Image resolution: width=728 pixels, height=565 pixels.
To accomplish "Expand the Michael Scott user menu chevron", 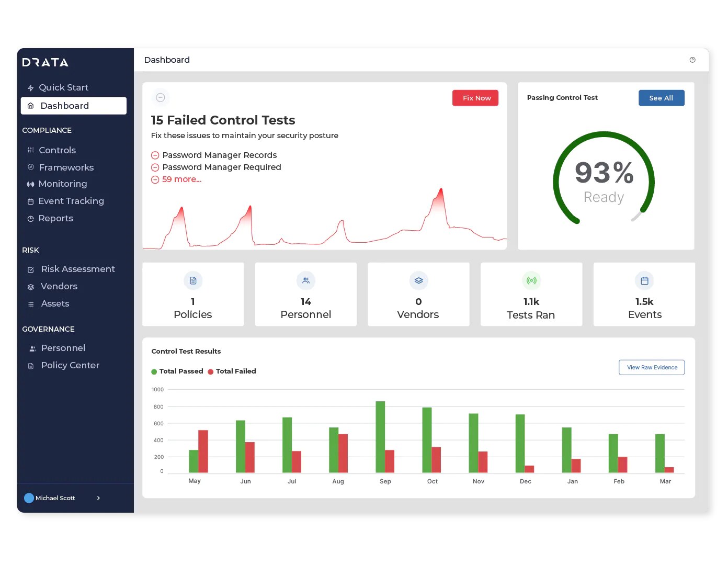I will point(98,498).
